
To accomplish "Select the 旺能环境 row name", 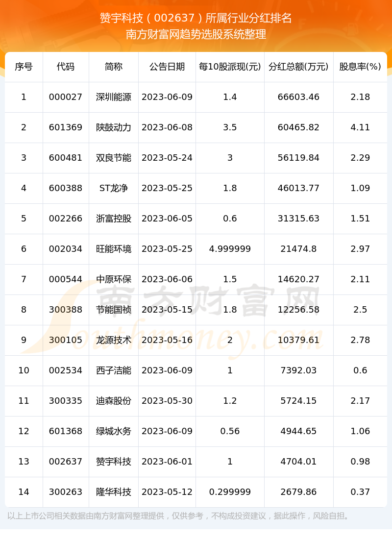I will pos(114,249).
